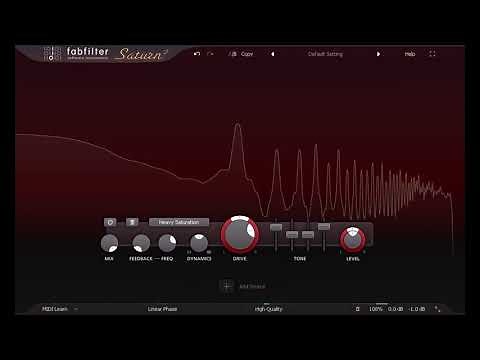Click the large Drive knob

240,235
